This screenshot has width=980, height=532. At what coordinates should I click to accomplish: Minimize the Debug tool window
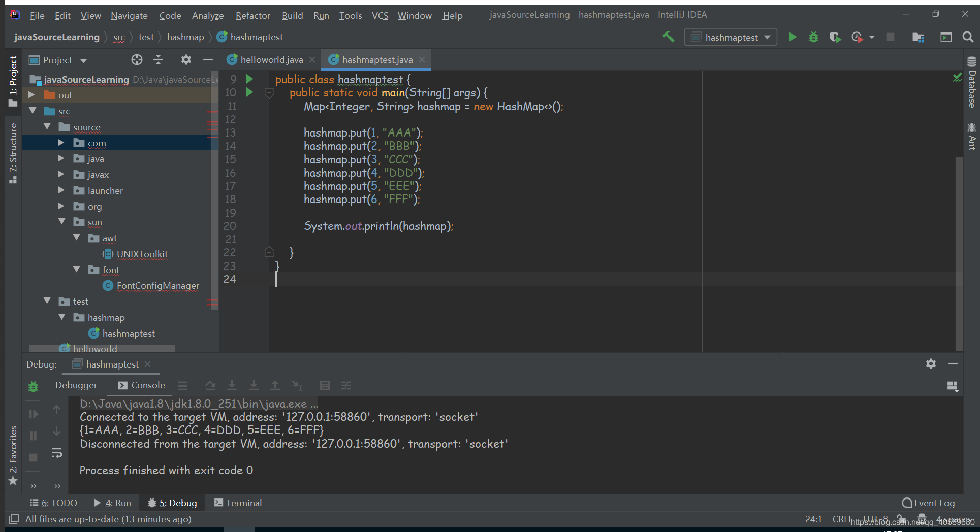(x=953, y=363)
